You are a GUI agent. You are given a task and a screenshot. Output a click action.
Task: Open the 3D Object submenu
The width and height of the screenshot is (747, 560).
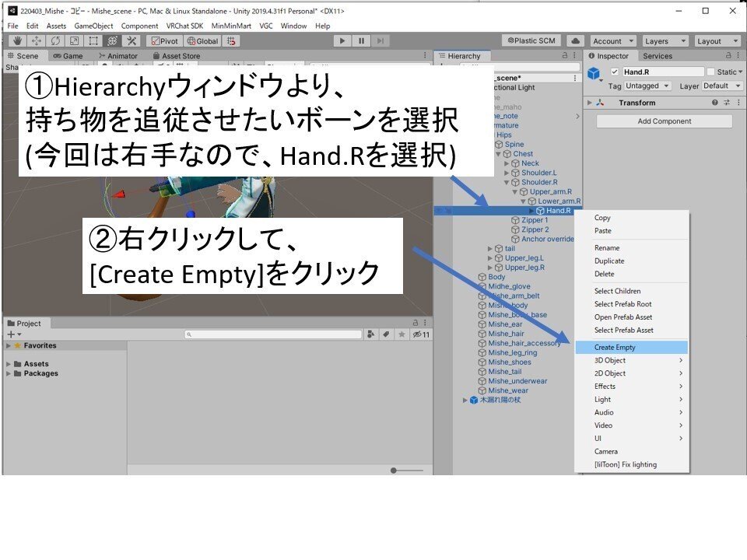[631, 360]
